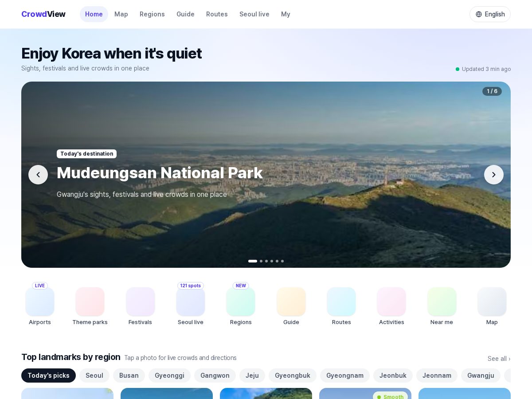Filter landmarks by Seoul

tap(94, 376)
